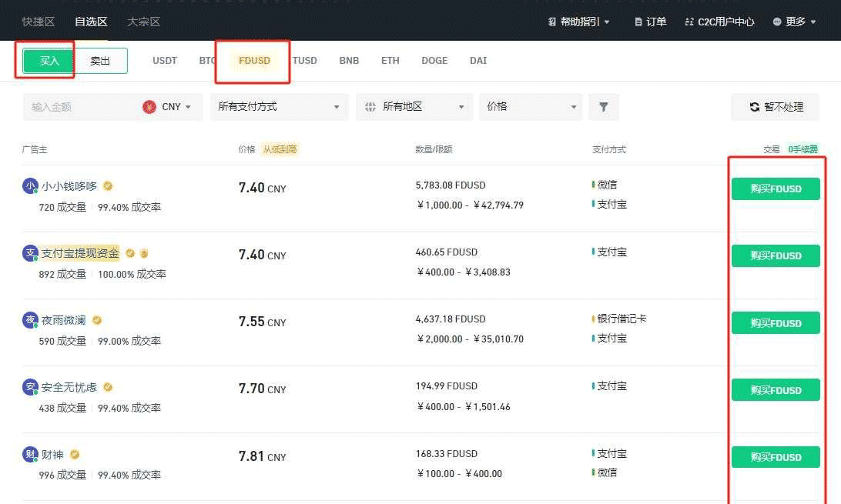
Task: Click the verification badge beside 小小钱哆哆
Action: pos(107,185)
